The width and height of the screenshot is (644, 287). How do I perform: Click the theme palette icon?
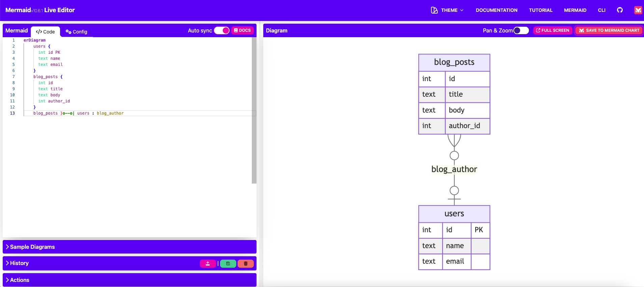(x=434, y=10)
